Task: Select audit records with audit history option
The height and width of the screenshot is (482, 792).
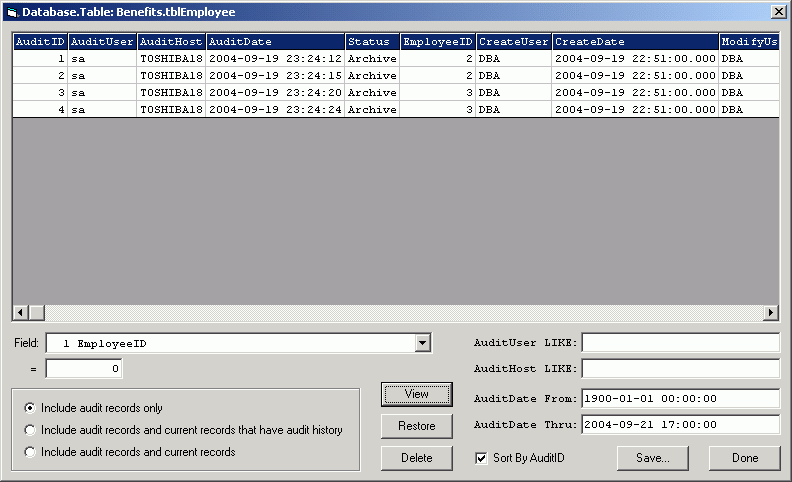Action: tap(31, 430)
